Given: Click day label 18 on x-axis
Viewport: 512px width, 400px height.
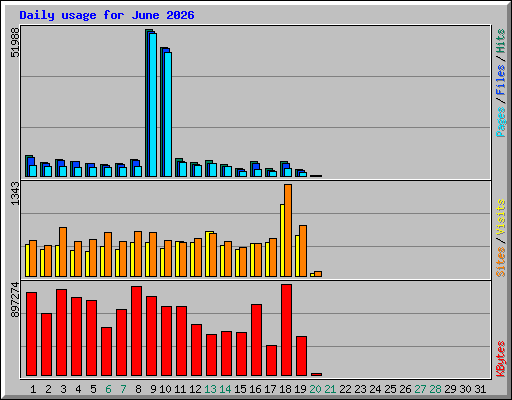Looking at the screenshot, I should click(285, 389).
